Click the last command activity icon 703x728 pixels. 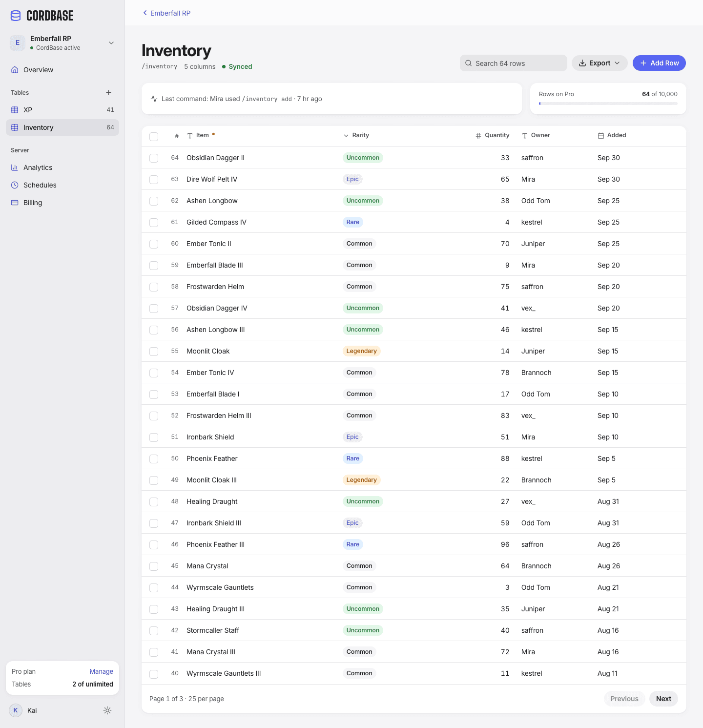(x=154, y=99)
